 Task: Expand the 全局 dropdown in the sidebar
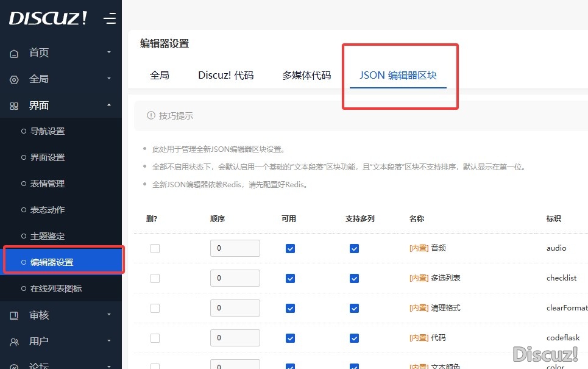tap(110, 79)
